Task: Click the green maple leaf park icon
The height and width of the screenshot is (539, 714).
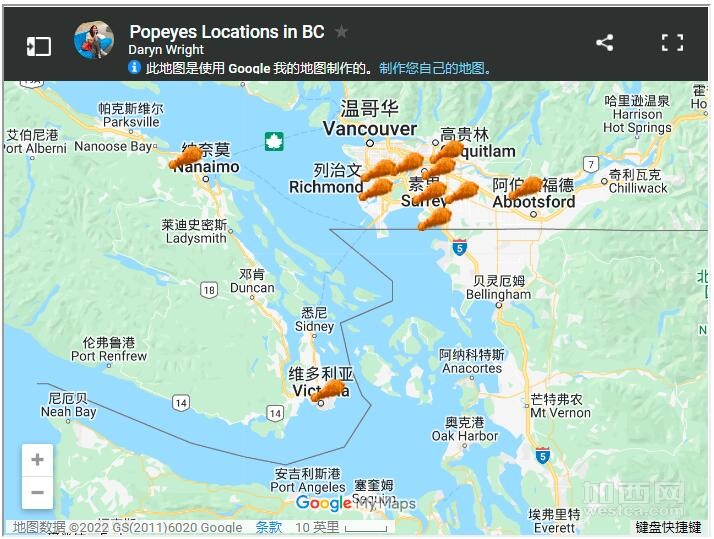Action: 274,142
